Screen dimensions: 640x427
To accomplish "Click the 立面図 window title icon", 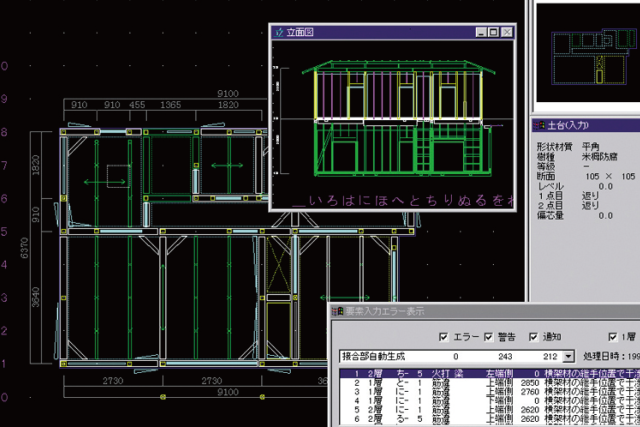I will click(279, 32).
